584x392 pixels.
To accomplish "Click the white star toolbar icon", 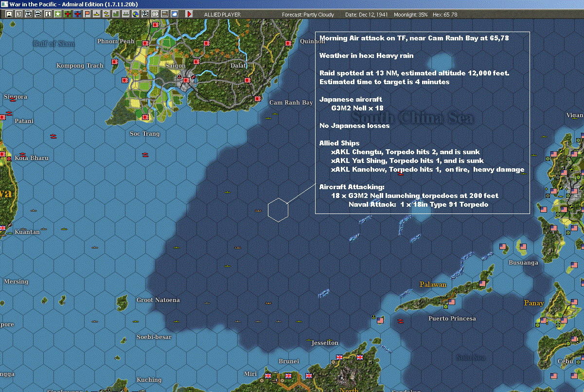I will [58, 14].
